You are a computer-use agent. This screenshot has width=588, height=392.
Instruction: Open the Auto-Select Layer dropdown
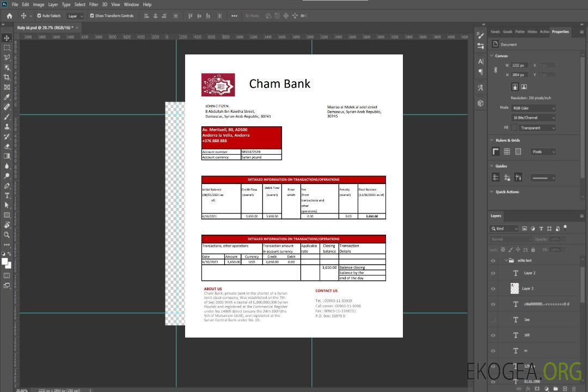tap(75, 16)
